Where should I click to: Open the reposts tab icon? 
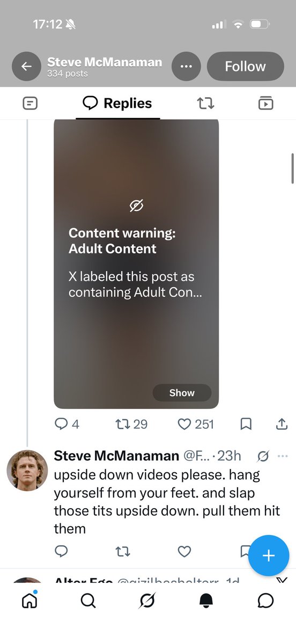point(205,103)
